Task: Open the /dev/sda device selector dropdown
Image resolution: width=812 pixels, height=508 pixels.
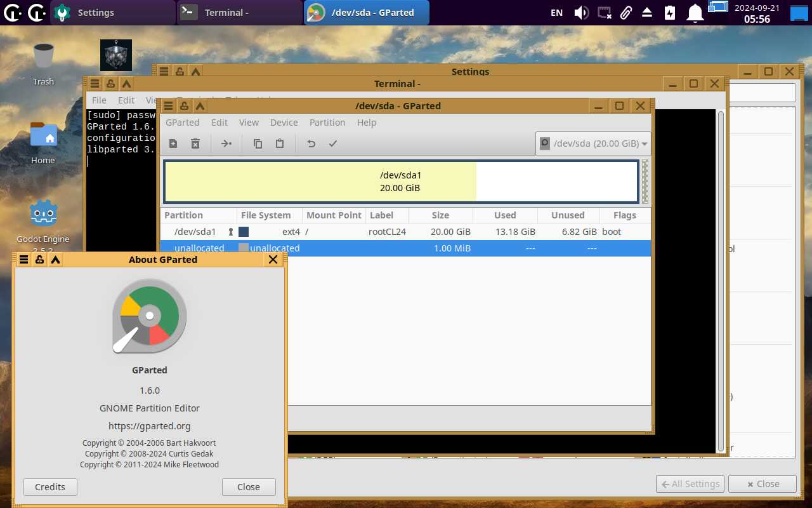Action: [x=593, y=144]
